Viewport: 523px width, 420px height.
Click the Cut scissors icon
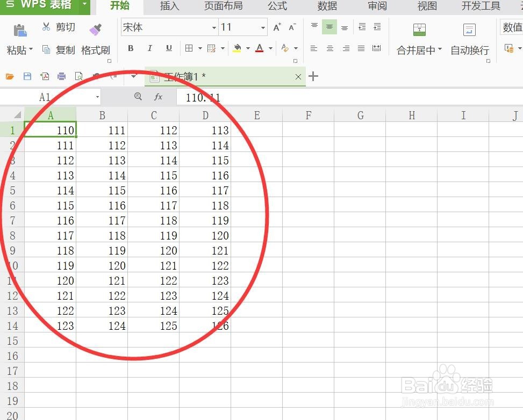(46, 27)
